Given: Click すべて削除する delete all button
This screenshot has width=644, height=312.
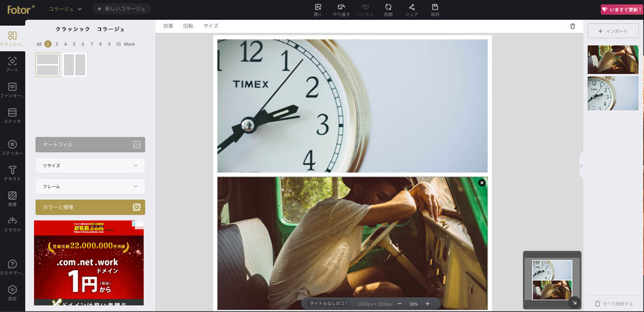Looking at the screenshot, I should 614,304.
